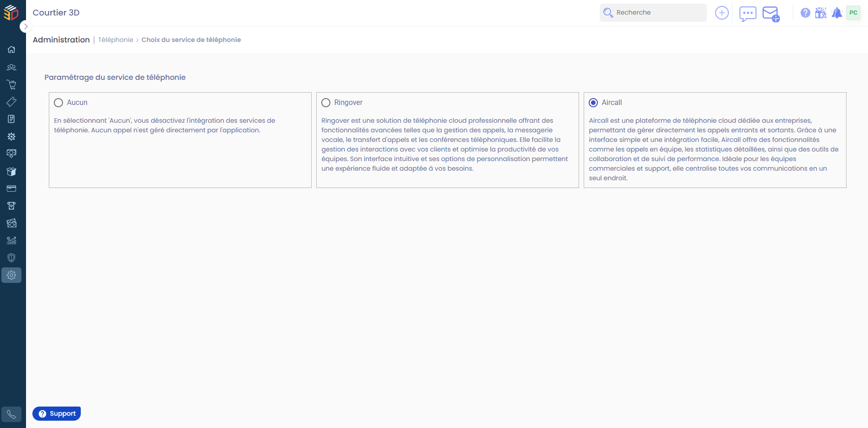Select the Ringover radio button

click(x=326, y=103)
